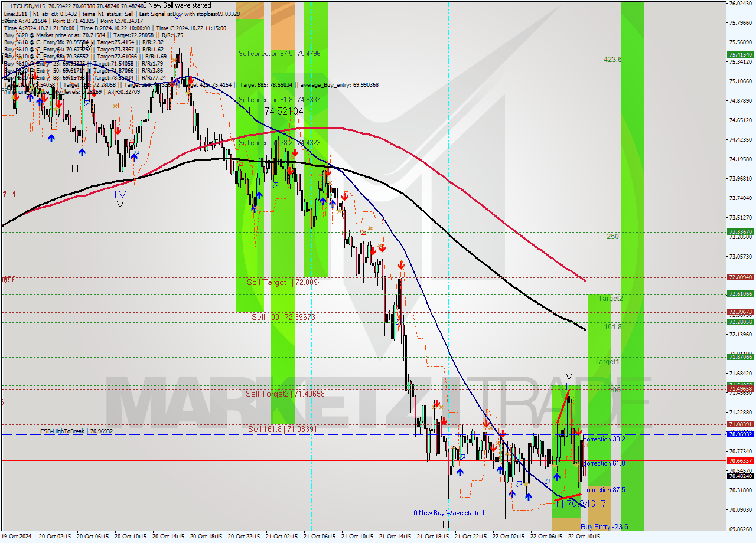Select the 'FSB-HighToBreak | 70.96932' line label
This screenshot has width=756, height=543.
(77, 431)
